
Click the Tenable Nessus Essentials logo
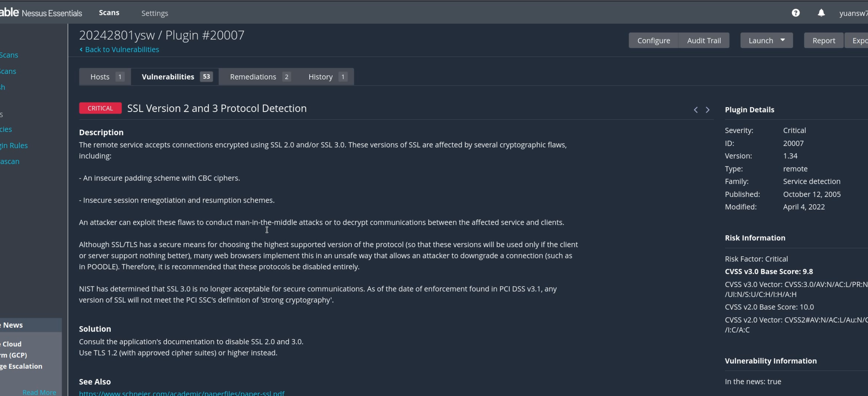coord(41,13)
